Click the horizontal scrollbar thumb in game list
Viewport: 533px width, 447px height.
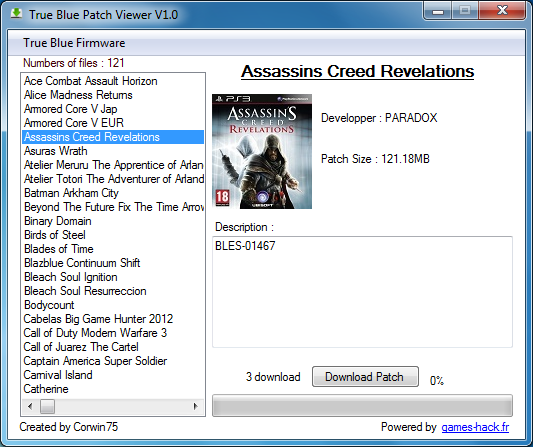(x=47, y=406)
